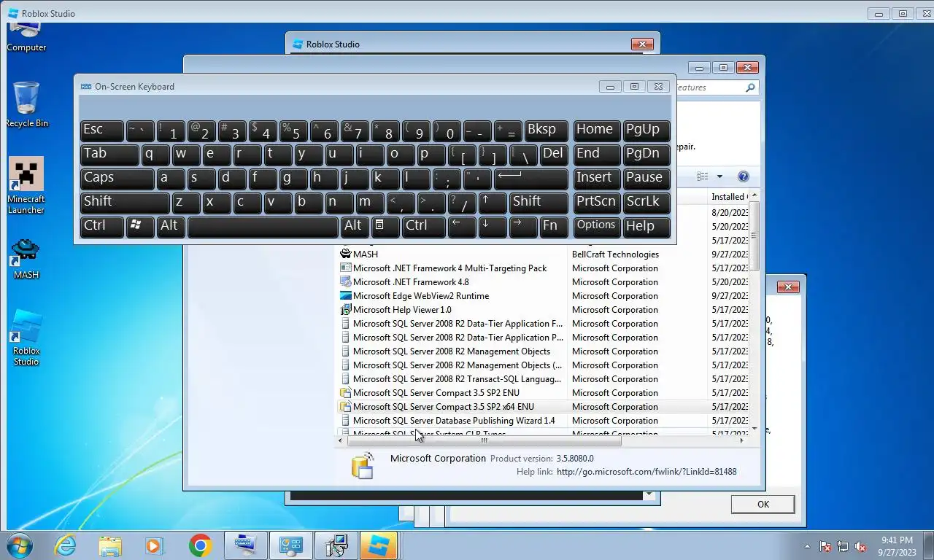The height and width of the screenshot is (560, 934).
Task: Click the search magnifier in Programs and Features
Action: click(x=750, y=87)
